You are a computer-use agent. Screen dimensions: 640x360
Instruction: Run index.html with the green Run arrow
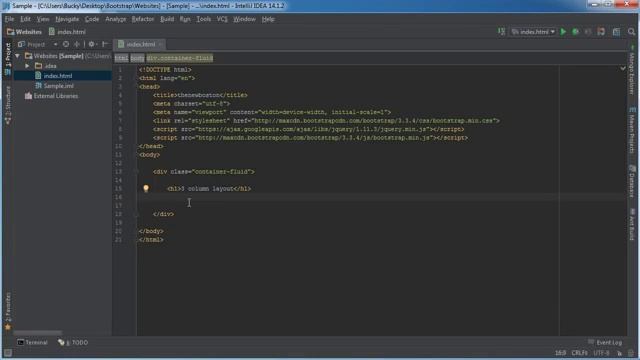click(x=563, y=32)
